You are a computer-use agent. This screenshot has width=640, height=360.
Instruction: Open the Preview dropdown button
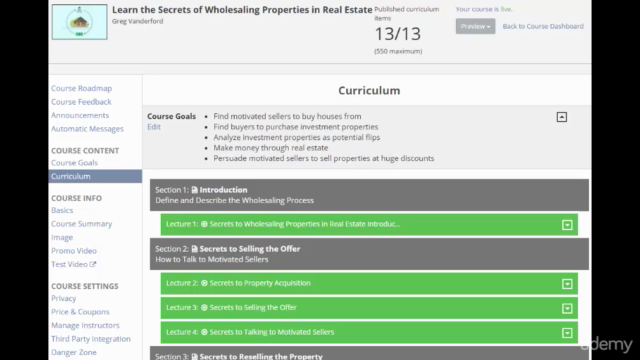[476, 26]
